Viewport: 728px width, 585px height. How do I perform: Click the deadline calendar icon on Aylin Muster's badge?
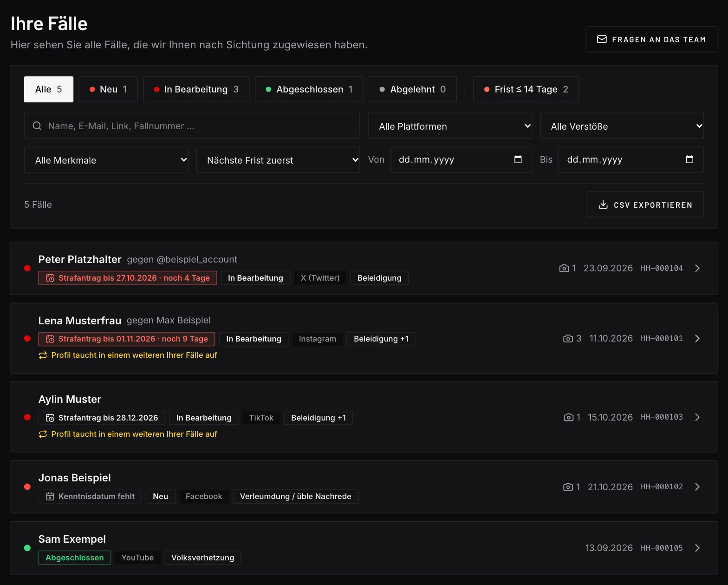[x=50, y=418]
